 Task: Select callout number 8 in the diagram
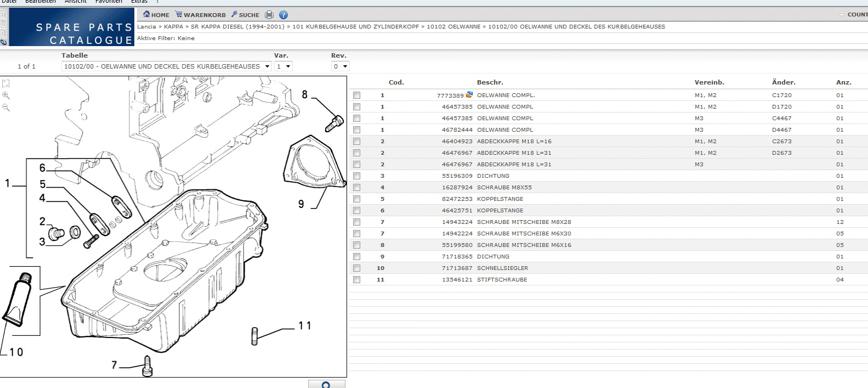click(305, 94)
